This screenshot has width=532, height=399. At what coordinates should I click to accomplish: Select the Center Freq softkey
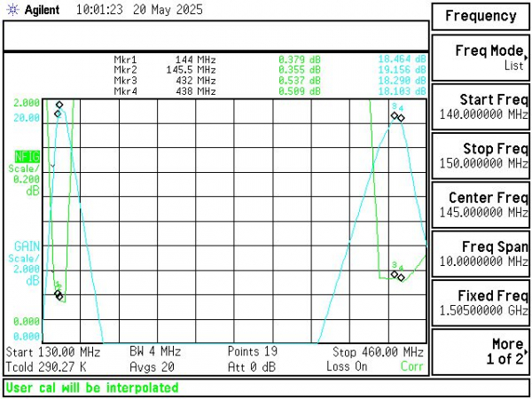coord(481,205)
